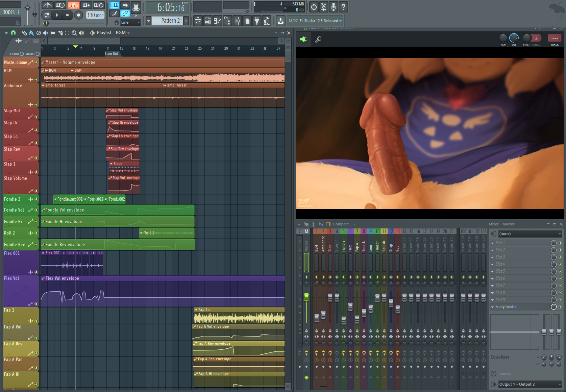The width and height of the screenshot is (566, 392).
Task: Mute the Flex Vol playlist track
Action: (36, 304)
